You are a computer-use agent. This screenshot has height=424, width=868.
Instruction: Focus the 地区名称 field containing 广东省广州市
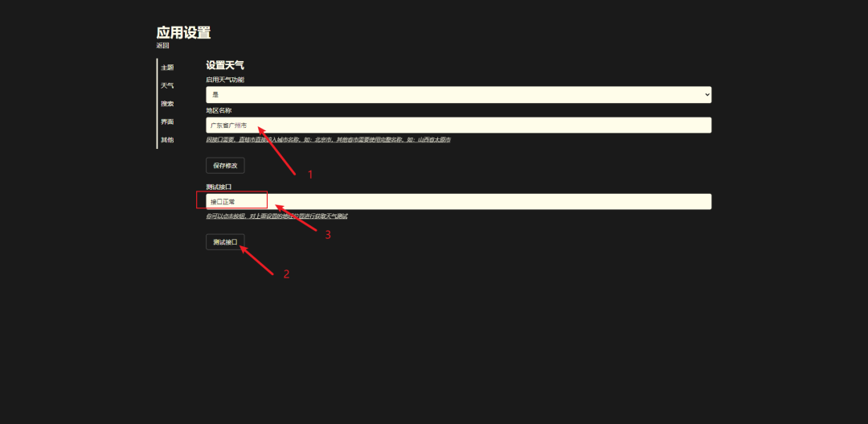(x=458, y=126)
